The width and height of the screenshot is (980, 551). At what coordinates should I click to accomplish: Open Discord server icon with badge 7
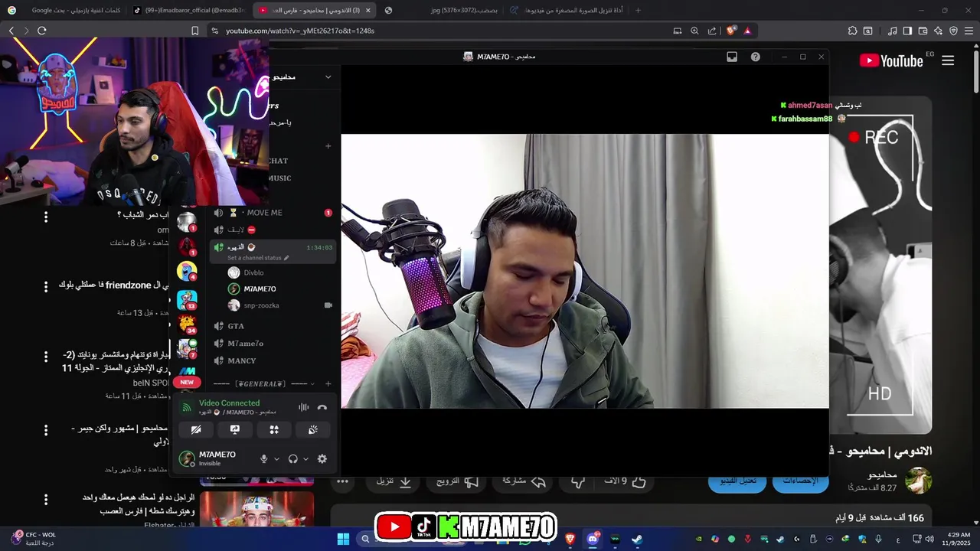click(x=187, y=349)
